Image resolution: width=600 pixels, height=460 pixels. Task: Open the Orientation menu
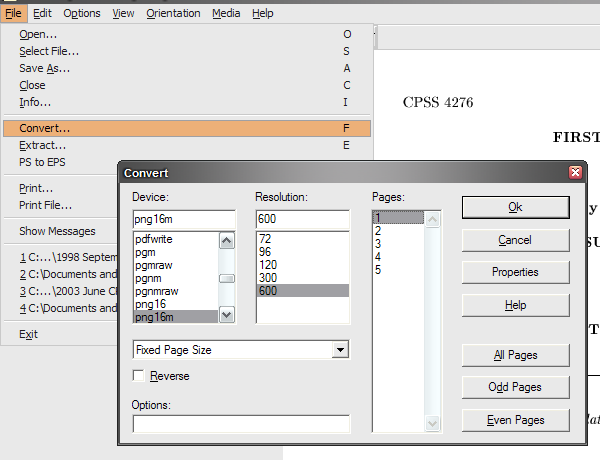[x=173, y=13]
